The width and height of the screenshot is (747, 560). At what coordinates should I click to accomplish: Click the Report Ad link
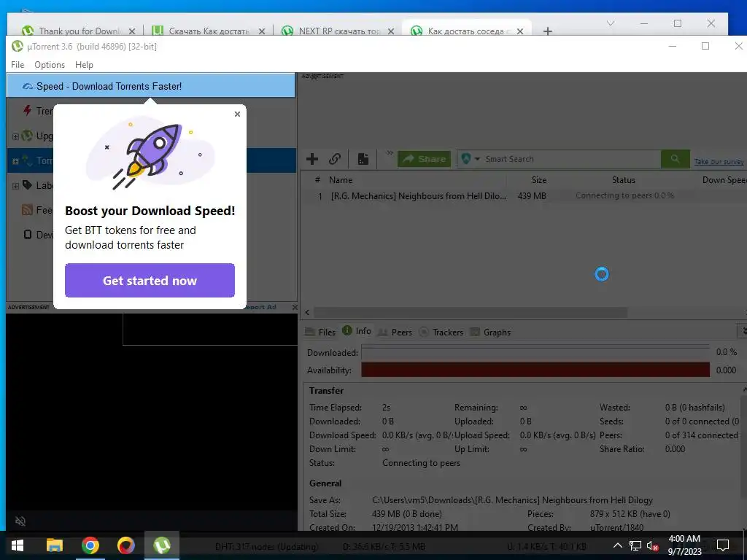261,307
